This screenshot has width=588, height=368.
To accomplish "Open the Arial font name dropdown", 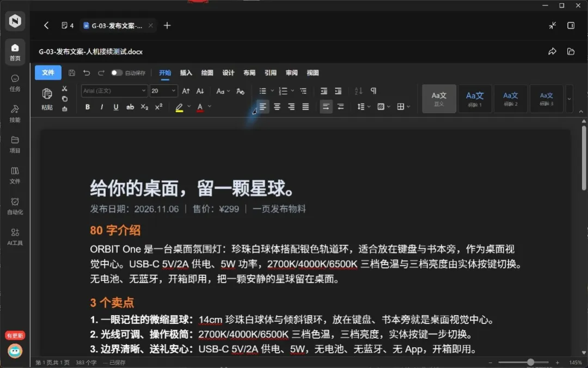I will tap(114, 91).
